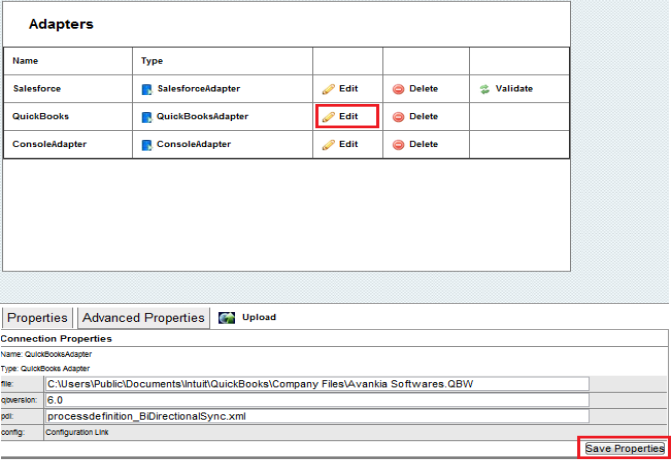The image size is (671, 460).
Task: Click the SalesforceAdapter type icon
Action: coord(146,89)
